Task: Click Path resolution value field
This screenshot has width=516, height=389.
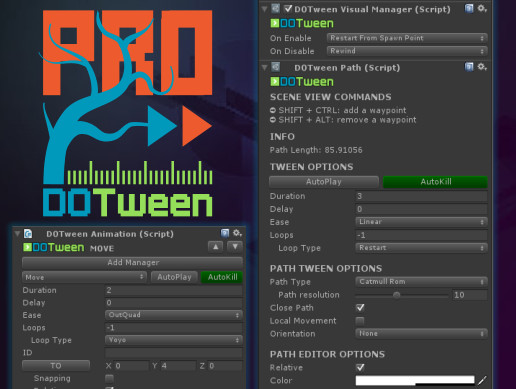Action: [x=469, y=295]
